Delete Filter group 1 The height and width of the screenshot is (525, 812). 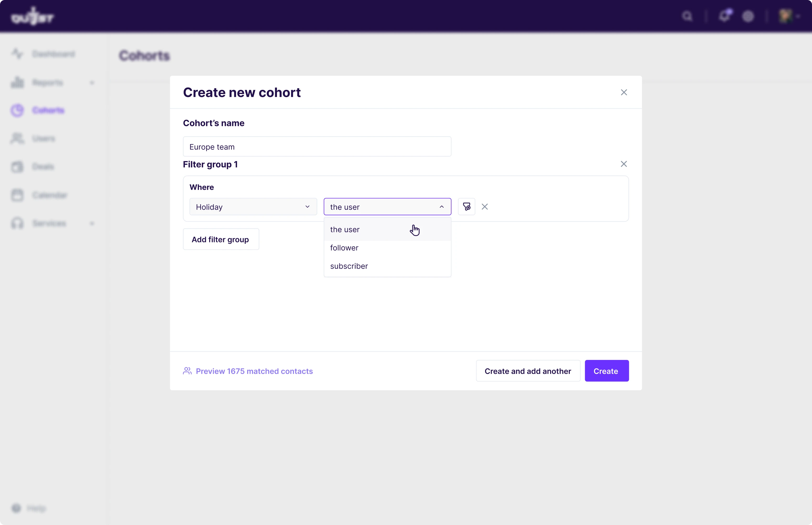624,164
